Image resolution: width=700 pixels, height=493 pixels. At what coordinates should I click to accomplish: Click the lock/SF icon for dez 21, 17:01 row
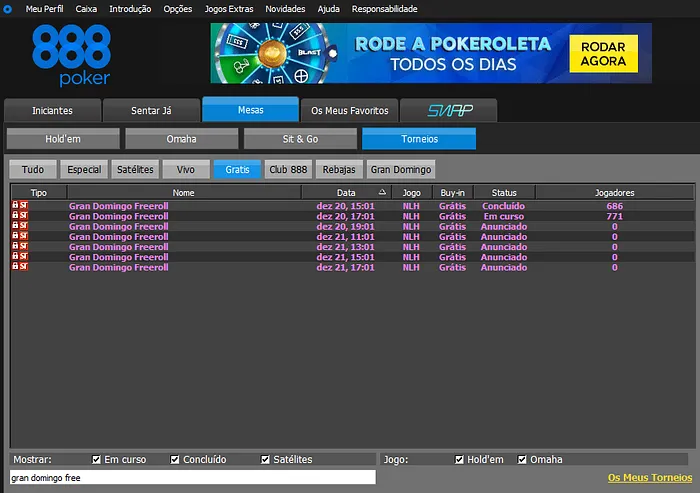pyautogui.click(x=20, y=267)
